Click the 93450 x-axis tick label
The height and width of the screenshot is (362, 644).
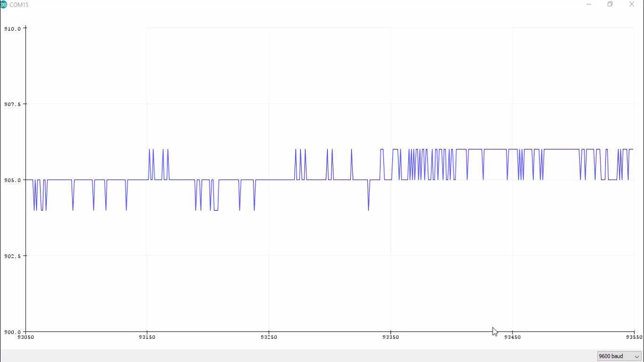click(x=512, y=337)
